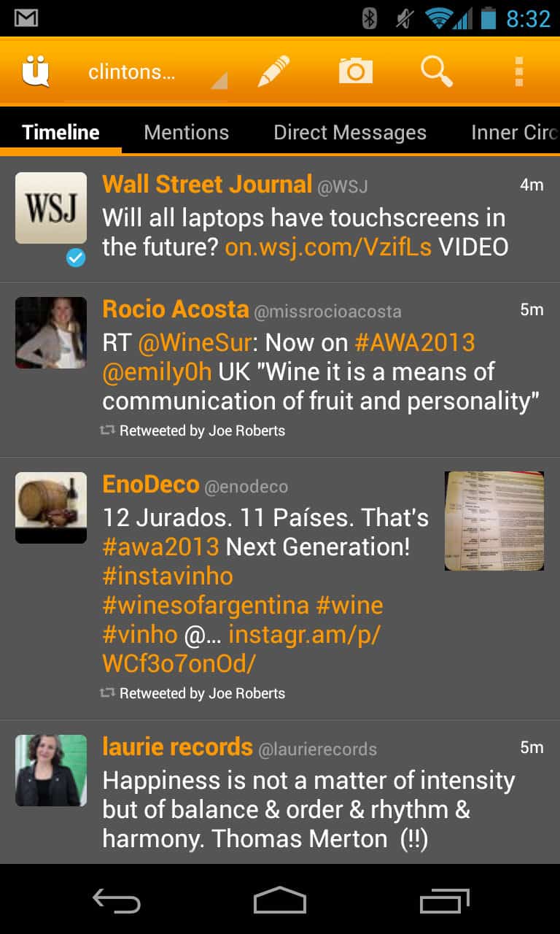Open the #AWA2013 hashtag in Rocio's tweet
The height and width of the screenshot is (934, 560).
[415, 342]
